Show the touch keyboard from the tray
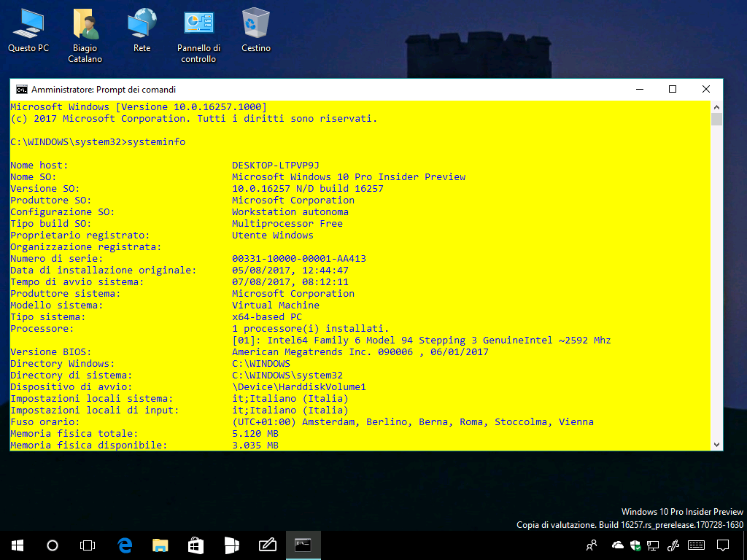The width and height of the screenshot is (747, 560). click(697, 545)
